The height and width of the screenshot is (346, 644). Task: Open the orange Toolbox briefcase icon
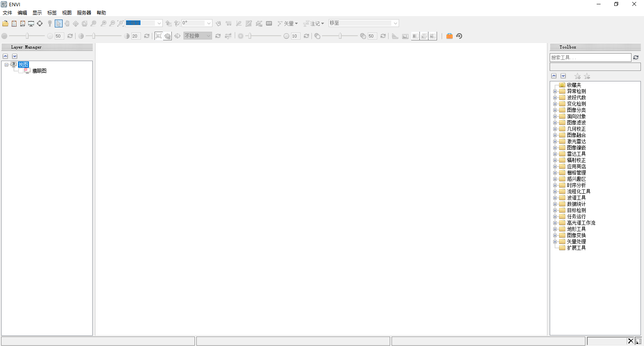[449, 36]
